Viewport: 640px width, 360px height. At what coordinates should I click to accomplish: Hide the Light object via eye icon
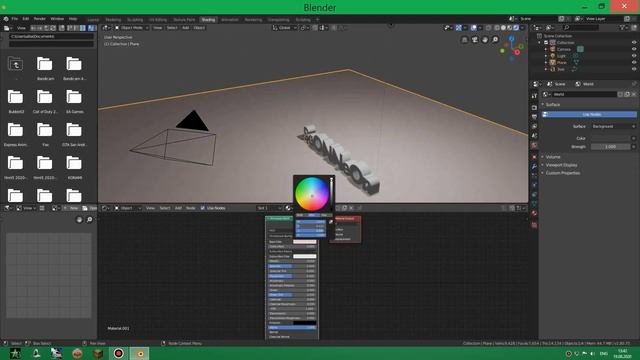click(634, 56)
